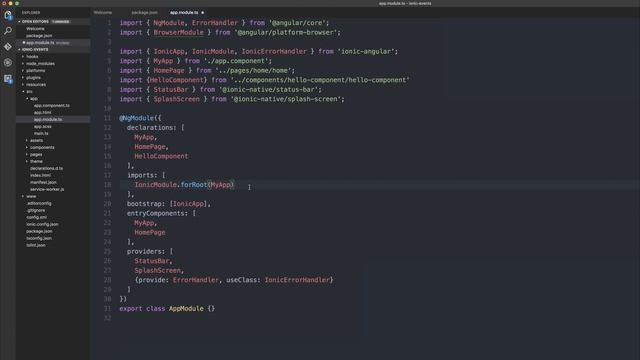Expand the assets folder
The image size is (640, 360).
[x=36, y=140]
